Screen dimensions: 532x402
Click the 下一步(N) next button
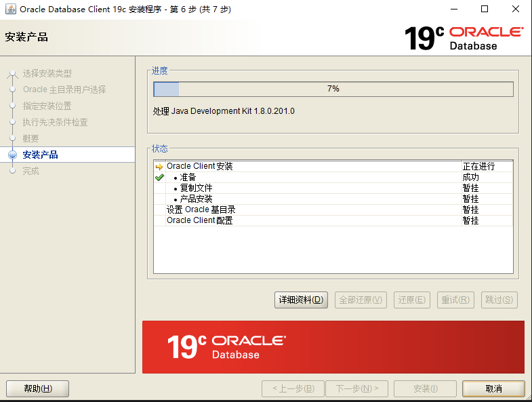coord(356,388)
